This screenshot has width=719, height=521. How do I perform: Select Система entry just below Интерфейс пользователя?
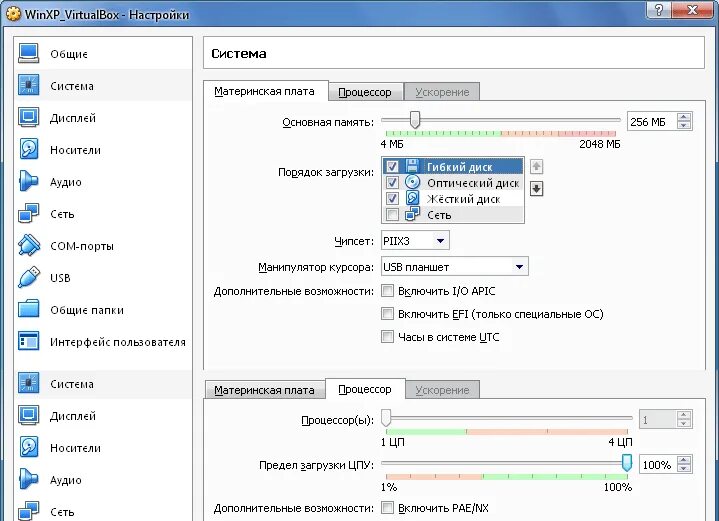pyautogui.click(x=103, y=383)
